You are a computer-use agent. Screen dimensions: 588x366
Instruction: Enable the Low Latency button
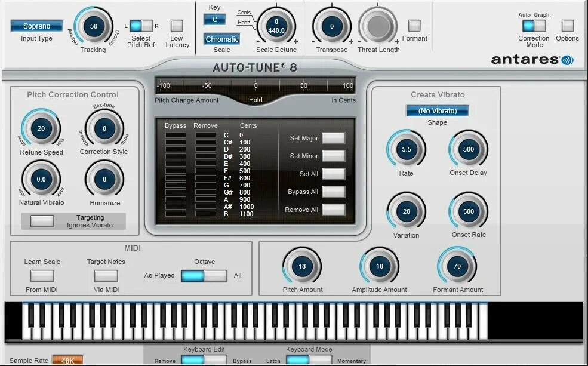point(177,26)
